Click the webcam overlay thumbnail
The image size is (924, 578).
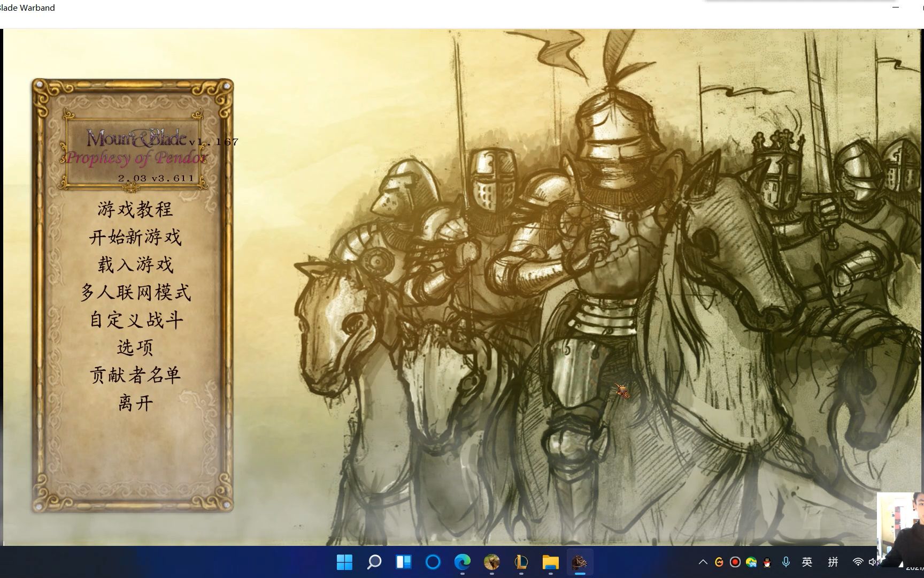900,529
